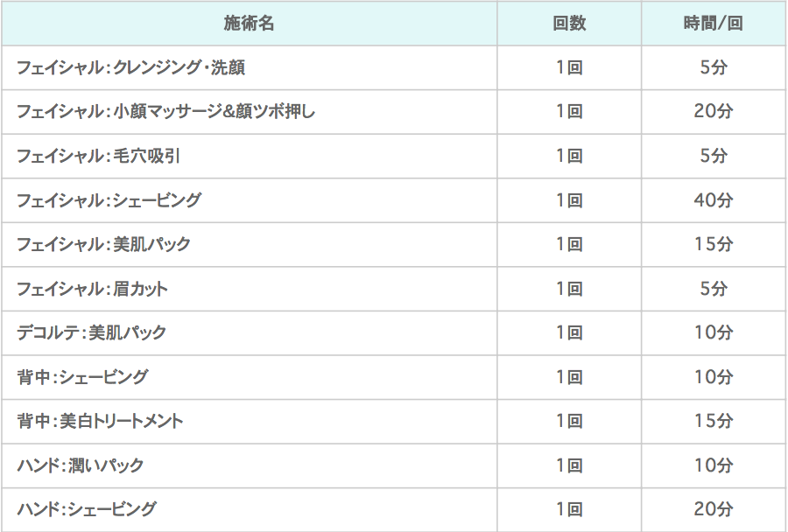The width and height of the screenshot is (788, 532).
Task: Select the ハンド:シェービング row label
Action: pos(87,509)
